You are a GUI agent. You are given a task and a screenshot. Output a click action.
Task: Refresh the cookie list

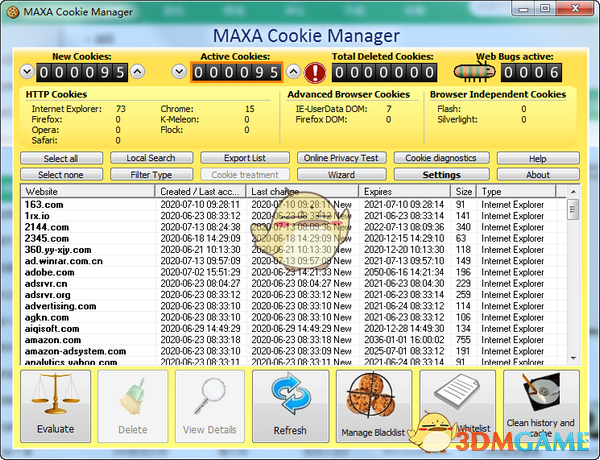pos(290,406)
